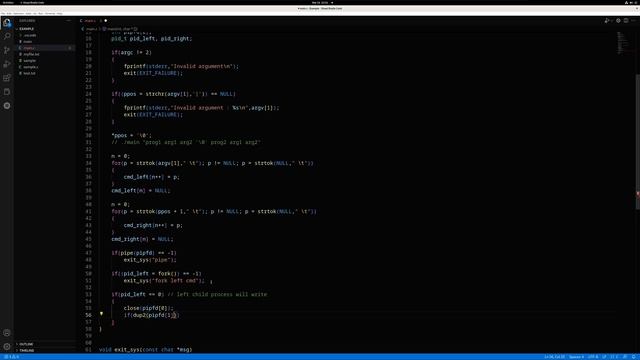Select main.c in the Explorer tree
The width and height of the screenshot is (640, 360).
coord(29,48)
